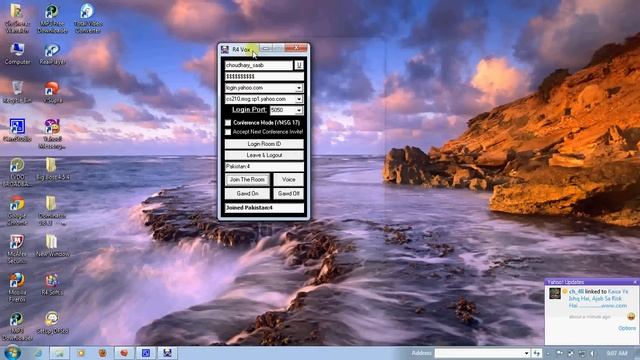Click the Windows Start orb
640x360 pixels.
coord(12,353)
